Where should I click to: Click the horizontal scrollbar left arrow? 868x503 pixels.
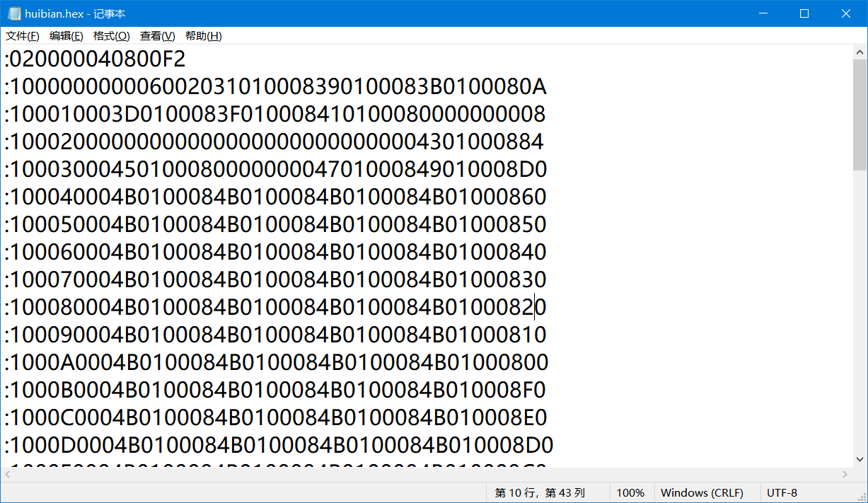tap(8, 474)
